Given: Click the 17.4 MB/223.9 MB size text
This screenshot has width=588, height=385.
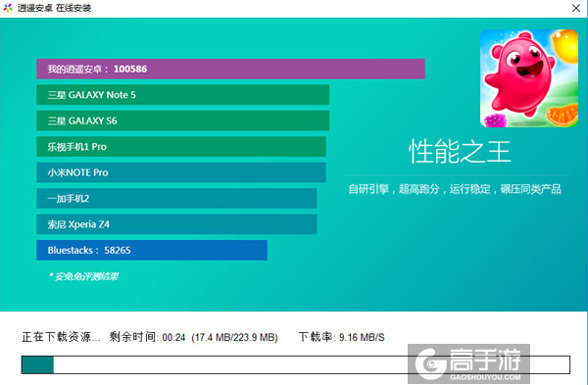Looking at the screenshot, I should coord(234,337).
